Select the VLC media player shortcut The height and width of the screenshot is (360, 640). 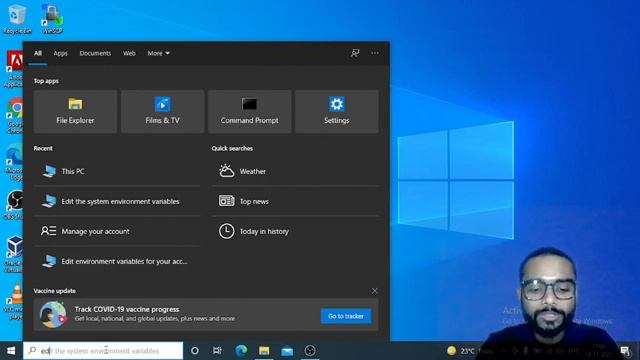(14, 302)
